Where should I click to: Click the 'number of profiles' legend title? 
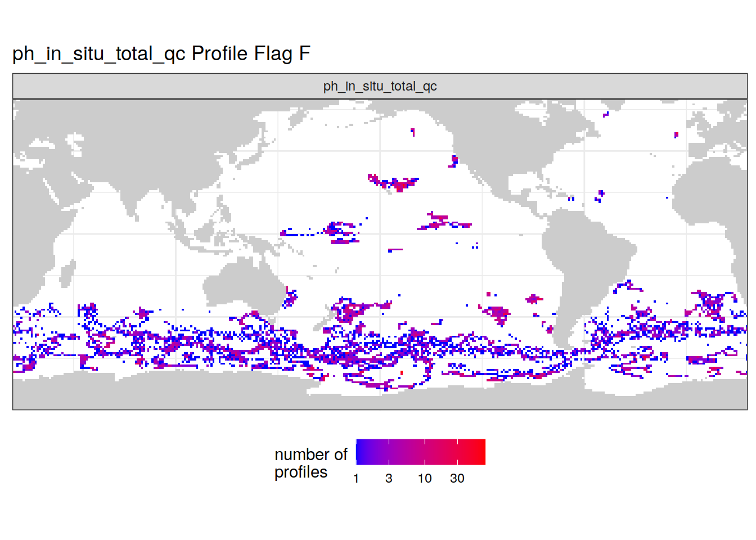click(x=310, y=463)
